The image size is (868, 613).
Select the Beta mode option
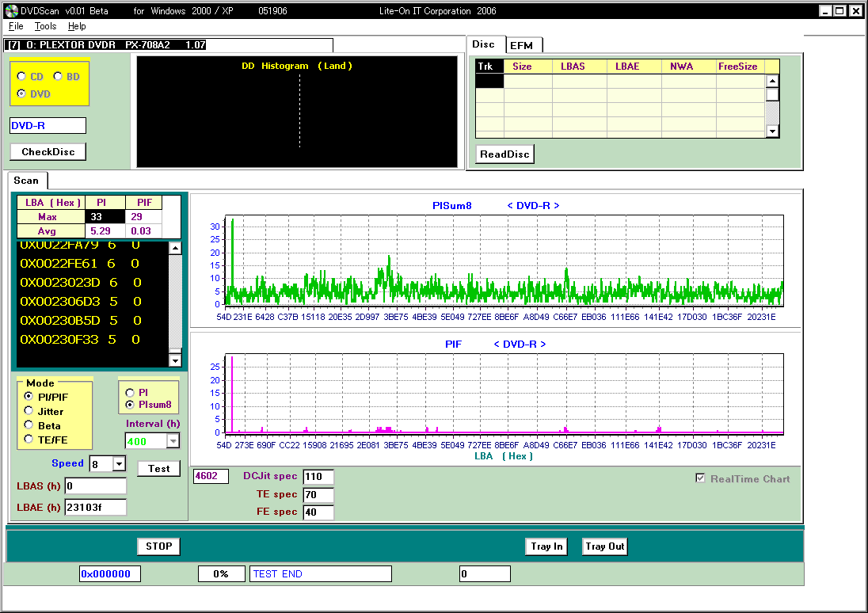pyautogui.click(x=29, y=425)
